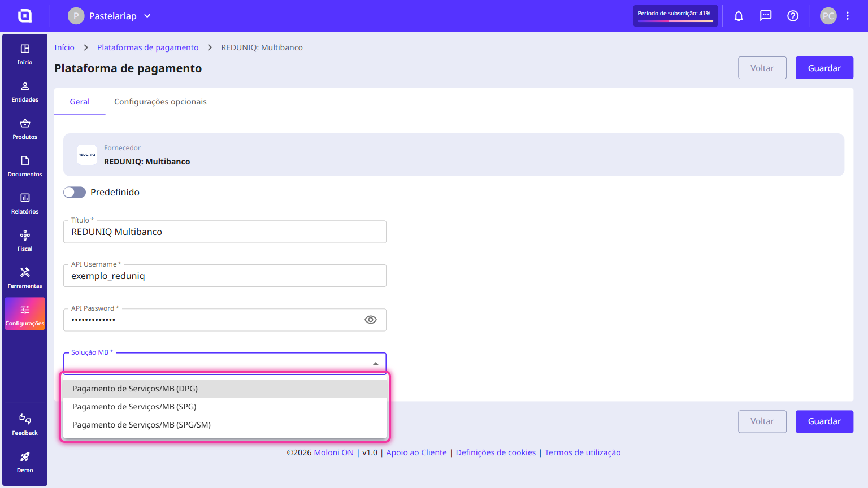Image resolution: width=868 pixels, height=488 pixels.
Task: Click the subscription period progress bar
Action: tap(676, 21)
